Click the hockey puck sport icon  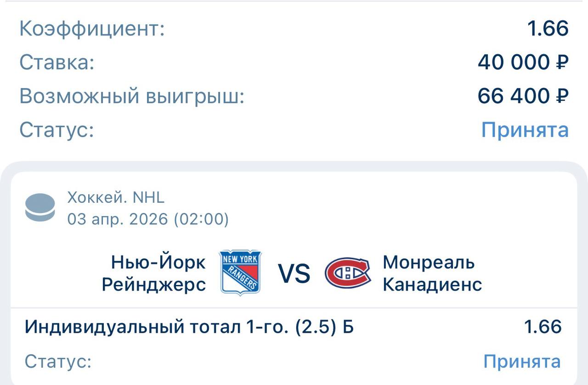40,208
